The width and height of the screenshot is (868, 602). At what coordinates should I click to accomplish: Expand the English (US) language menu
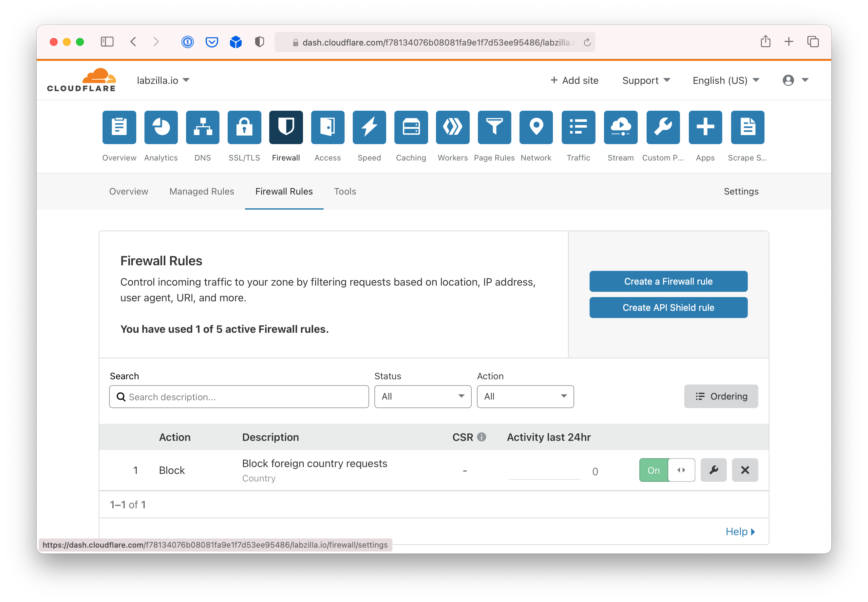coord(726,80)
